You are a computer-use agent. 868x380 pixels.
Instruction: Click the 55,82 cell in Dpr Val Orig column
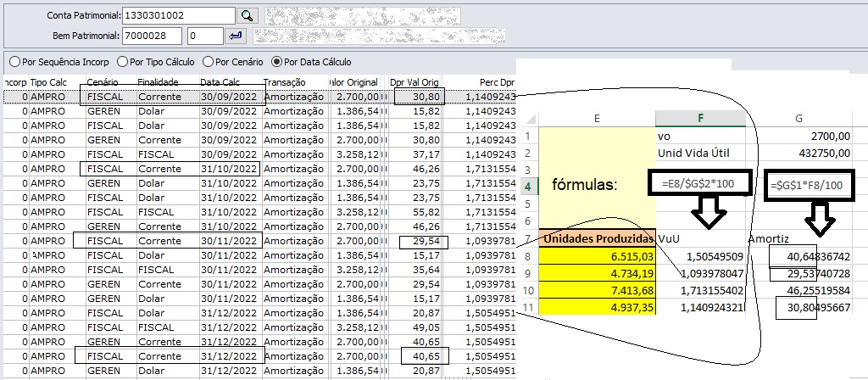(429, 211)
